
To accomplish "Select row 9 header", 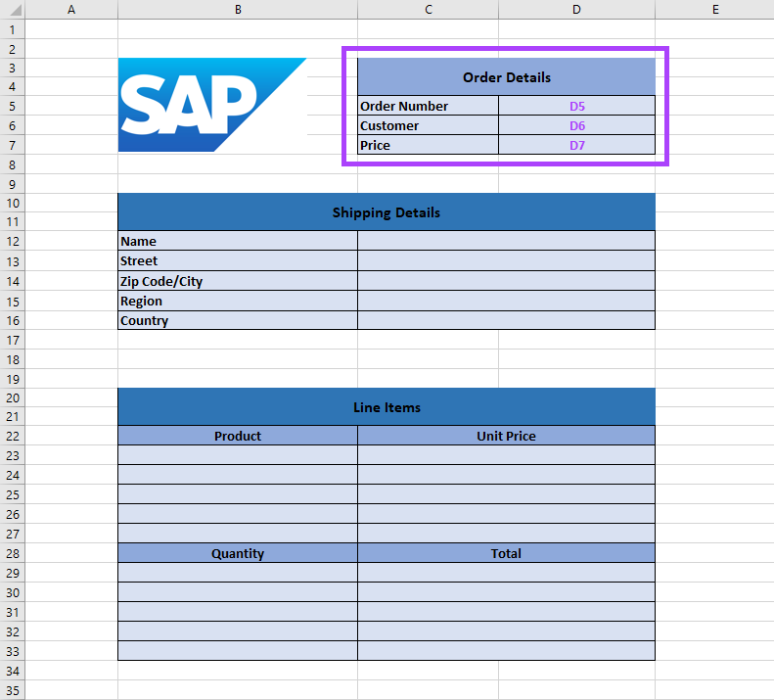I will tap(13, 184).
